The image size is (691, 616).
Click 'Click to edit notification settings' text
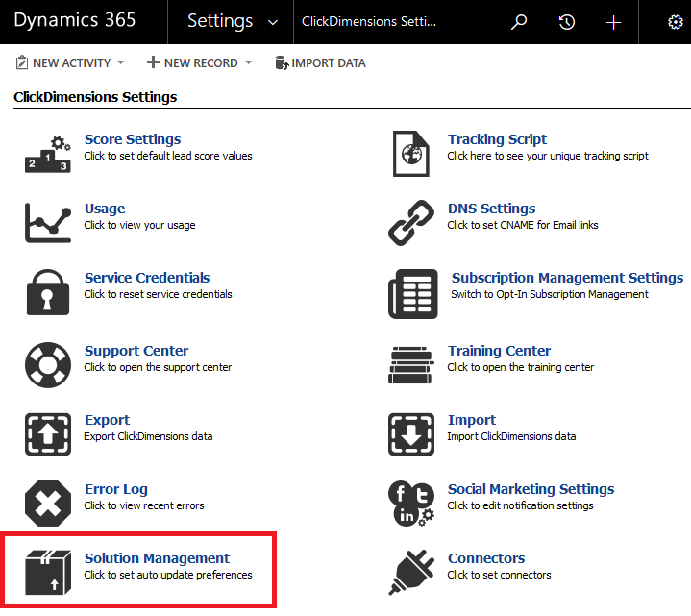520,505
